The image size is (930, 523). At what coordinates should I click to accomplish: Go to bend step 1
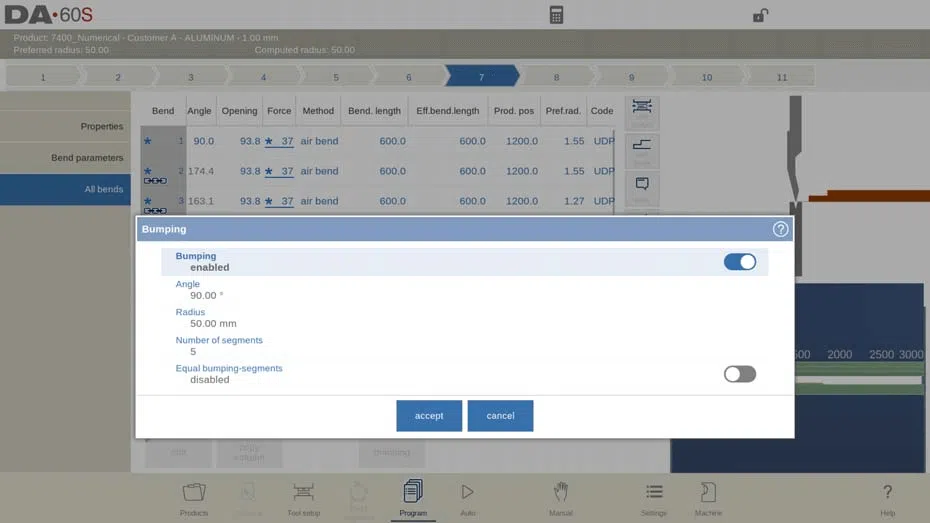click(x=43, y=77)
